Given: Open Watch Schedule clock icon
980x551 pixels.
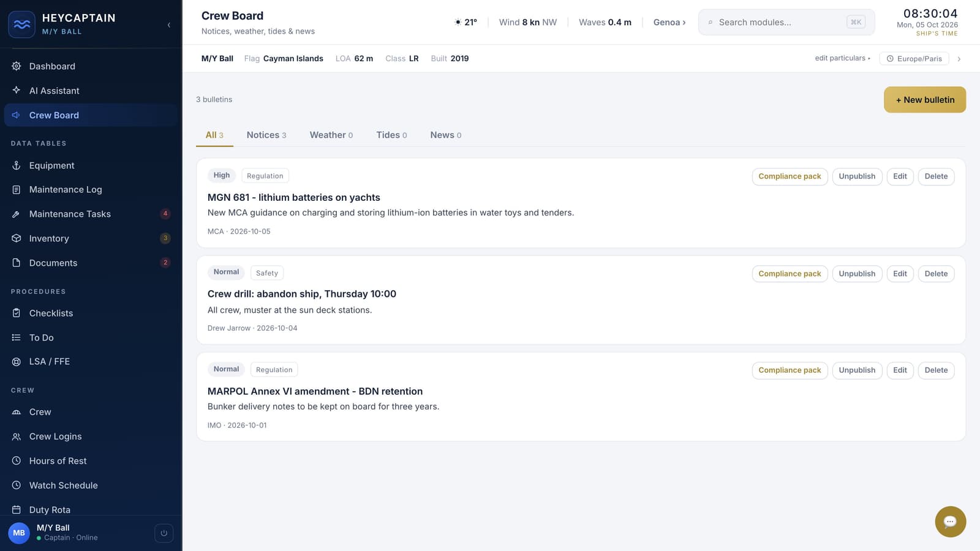Looking at the screenshot, I should point(17,485).
